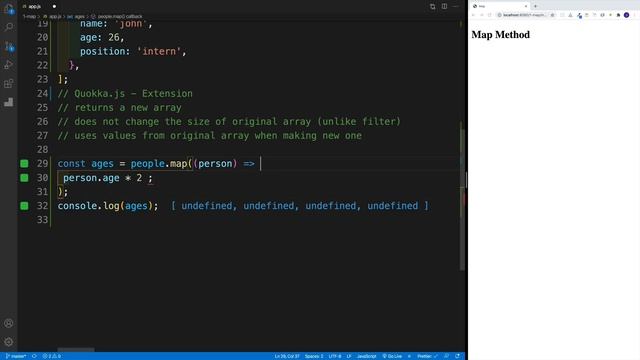Screen dimensions: 640x360
Task: Click line number 33 in gutter
Action: (x=42, y=220)
